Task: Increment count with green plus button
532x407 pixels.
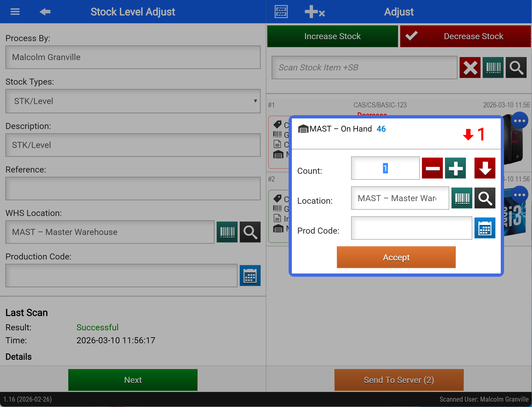Action: tap(455, 168)
